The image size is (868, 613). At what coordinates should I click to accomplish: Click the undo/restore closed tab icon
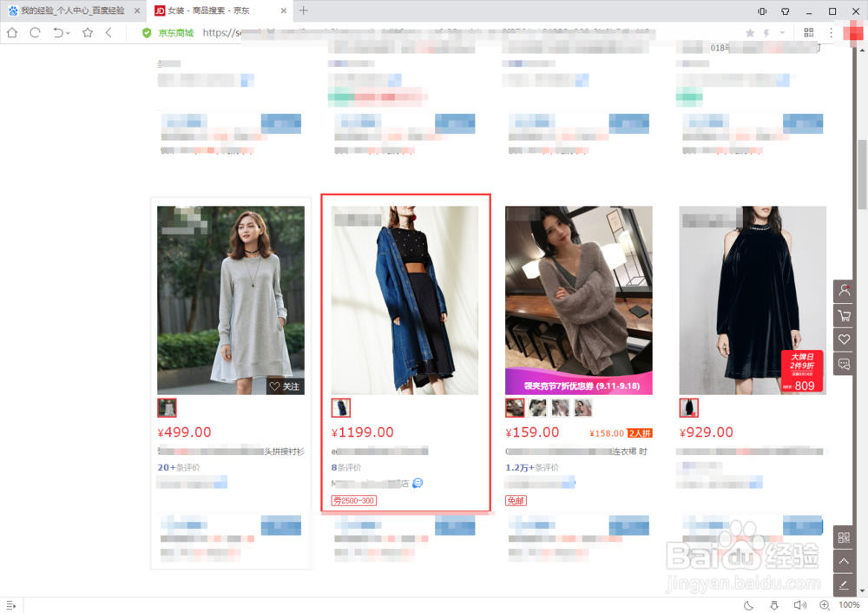pyautogui.click(x=57, y=33)
